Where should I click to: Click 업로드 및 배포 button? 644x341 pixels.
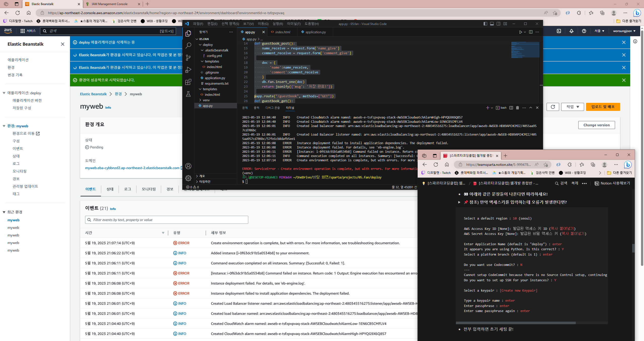coord(603,107)
